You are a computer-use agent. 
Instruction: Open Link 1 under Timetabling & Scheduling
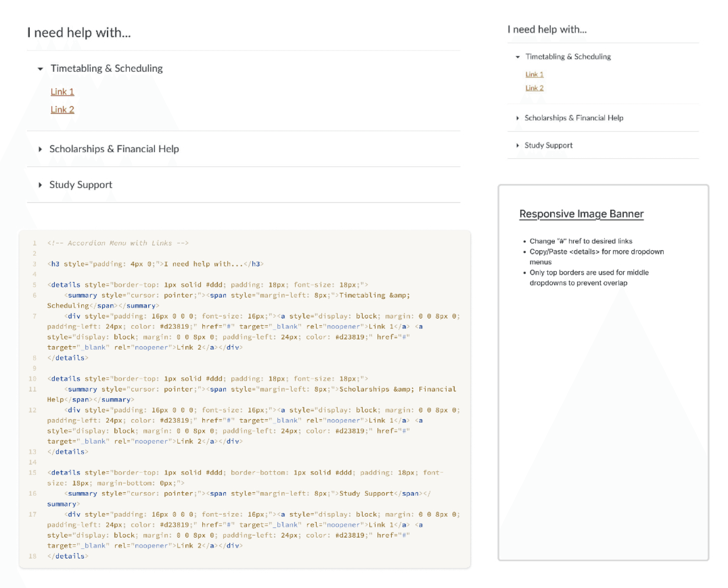pos(62,91)
